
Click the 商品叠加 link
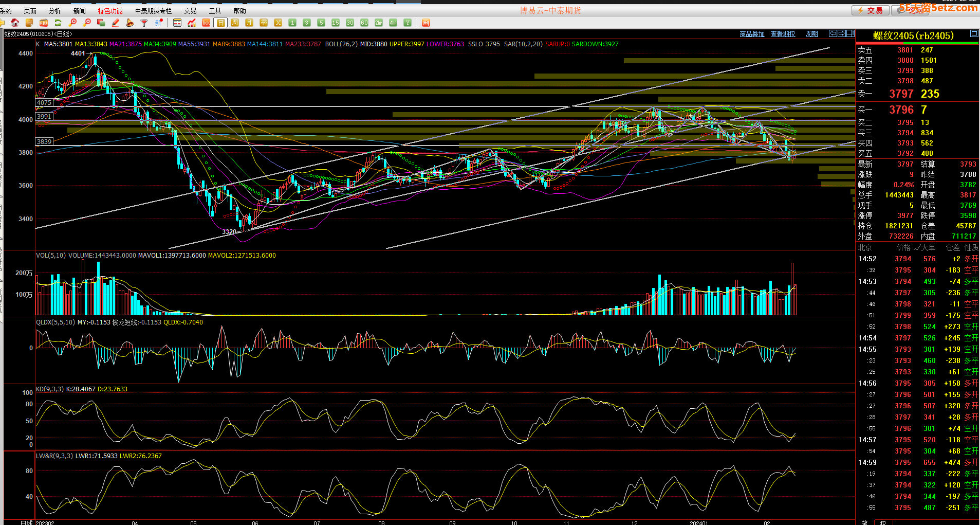tap(752, 34)
